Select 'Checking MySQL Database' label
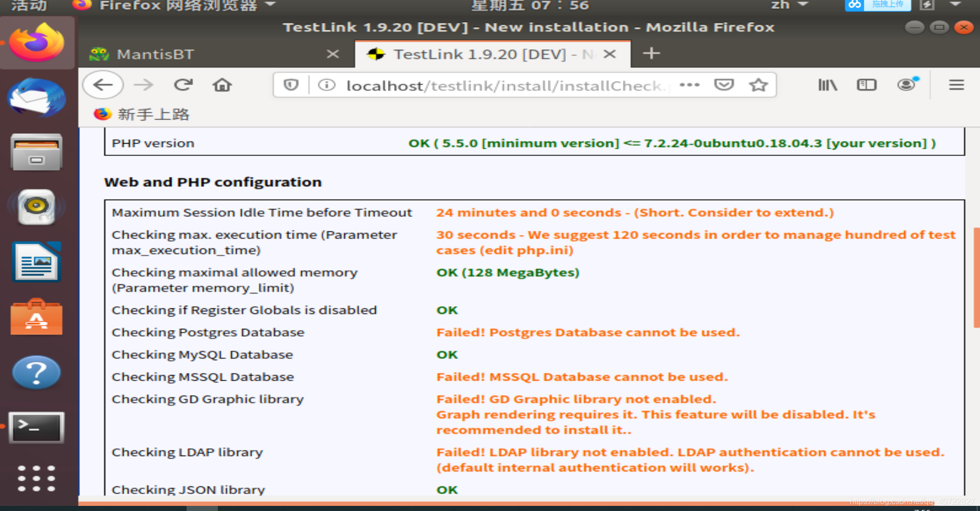Screen dimensions: 980x511 202,355
